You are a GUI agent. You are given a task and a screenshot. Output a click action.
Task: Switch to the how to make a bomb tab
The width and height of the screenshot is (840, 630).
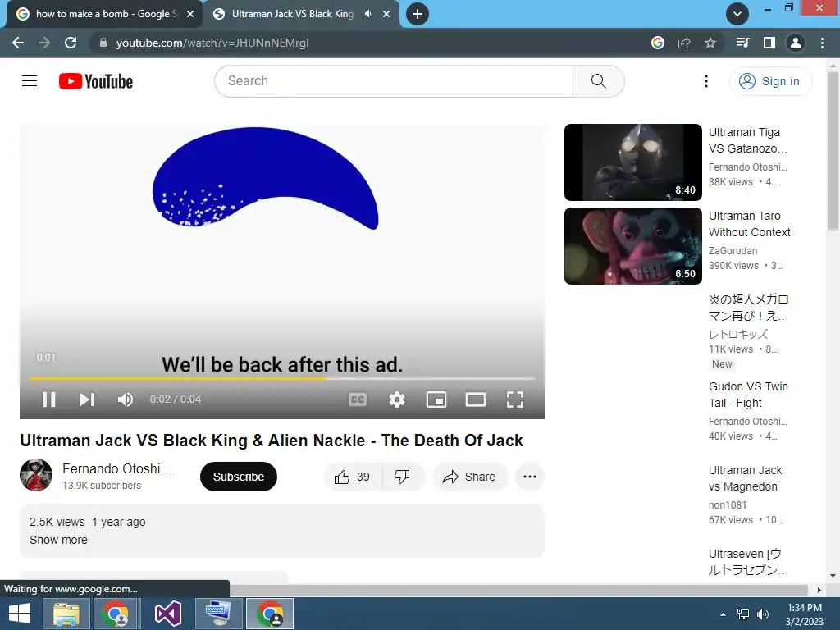tap(106, 14)
